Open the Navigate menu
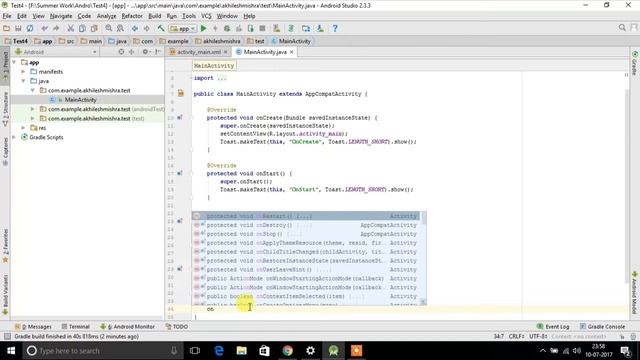 click(61, 16)
